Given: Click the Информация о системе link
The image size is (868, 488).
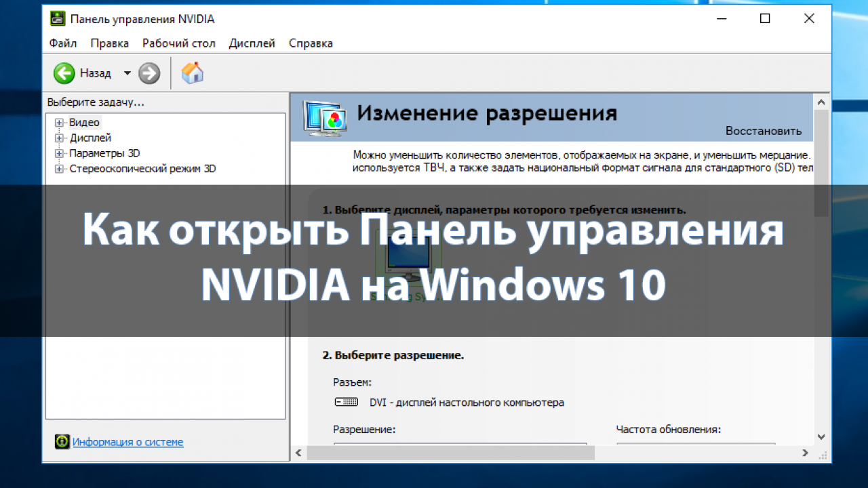Looking at the screenshot, I should click(x=128, y=442).
